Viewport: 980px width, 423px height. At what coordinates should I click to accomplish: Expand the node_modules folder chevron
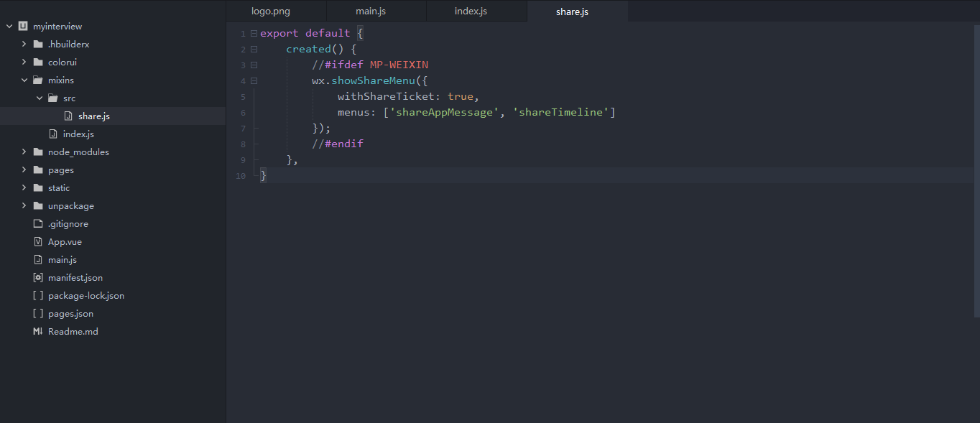point(24,152)
